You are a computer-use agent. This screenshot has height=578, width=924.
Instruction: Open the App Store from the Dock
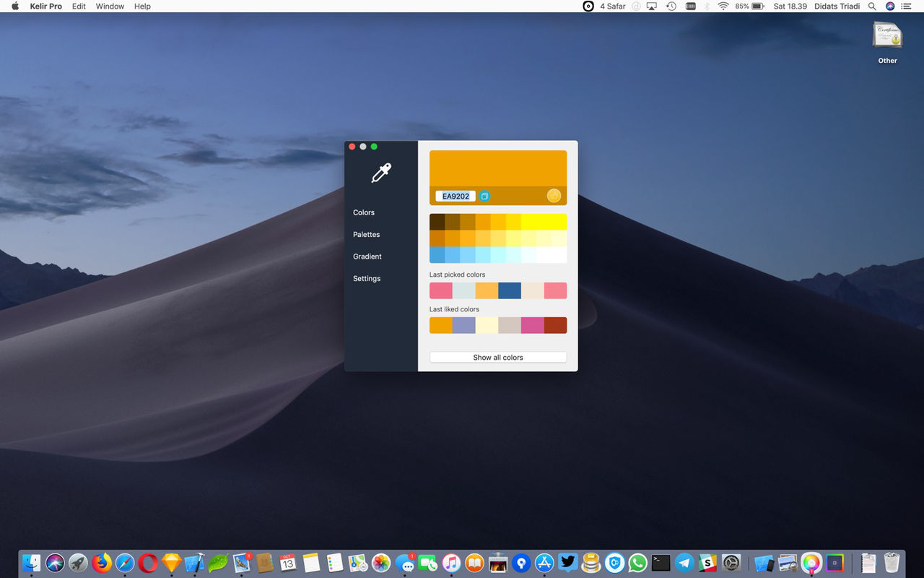(544, 563)
